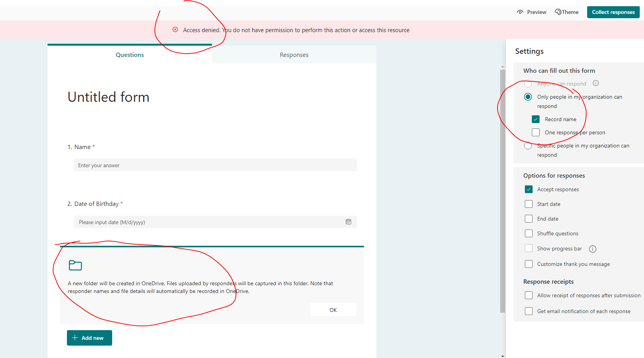Image resolution: width=644 pixels, height=358 pixels.
Task: Open the date picker for Date of Birthday
Action: click(348, 221)
